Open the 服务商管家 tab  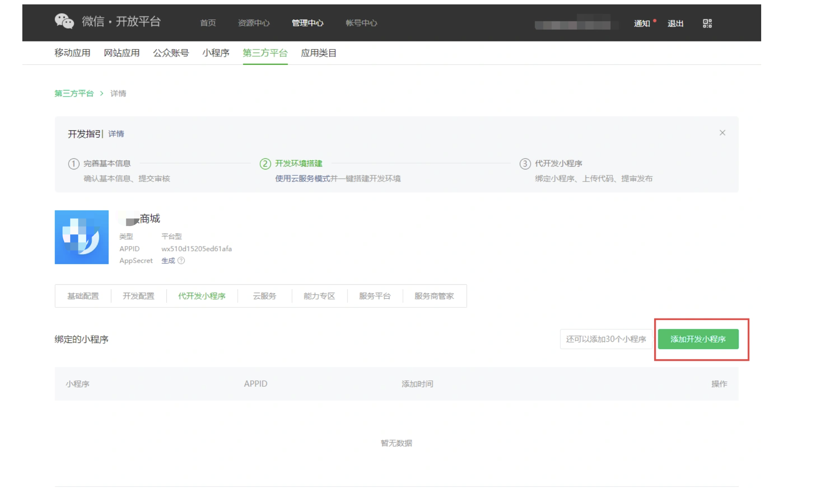[434, 296]
